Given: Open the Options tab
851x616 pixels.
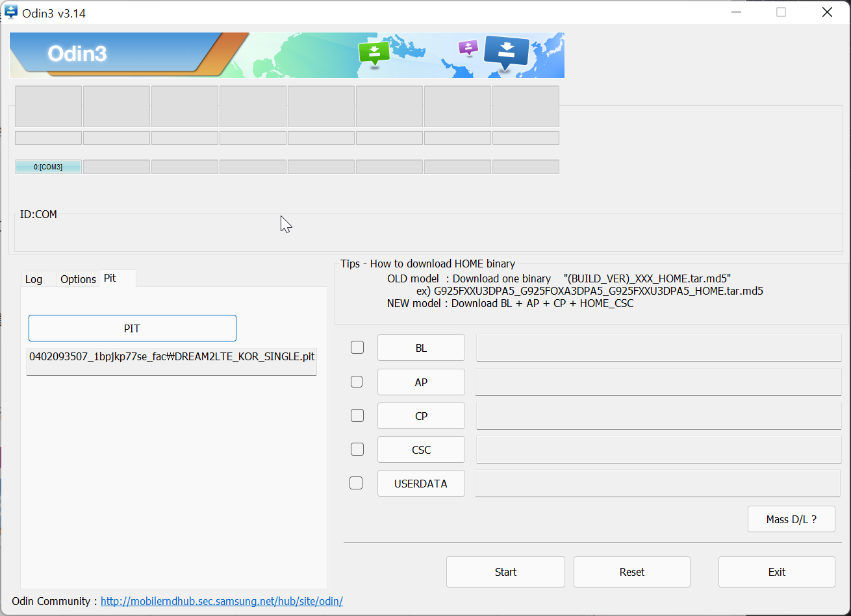Looking at the screenshot, I should tap(78, 279).
